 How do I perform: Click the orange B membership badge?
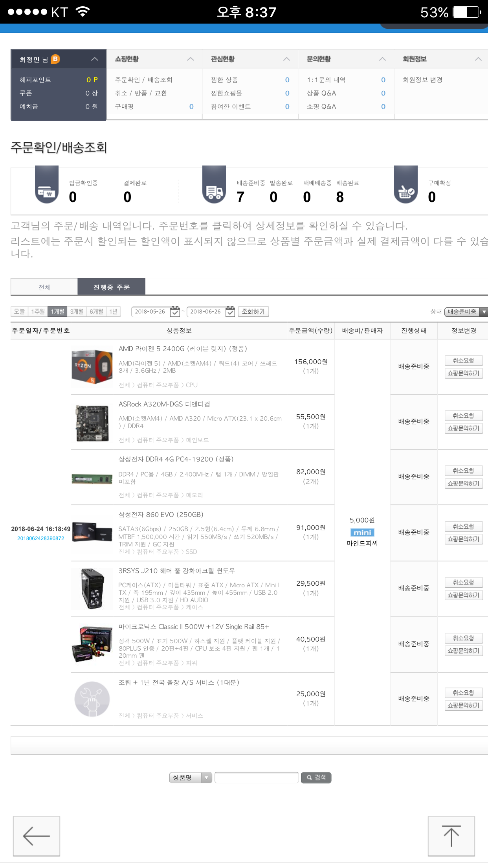(x=55, y=59)
